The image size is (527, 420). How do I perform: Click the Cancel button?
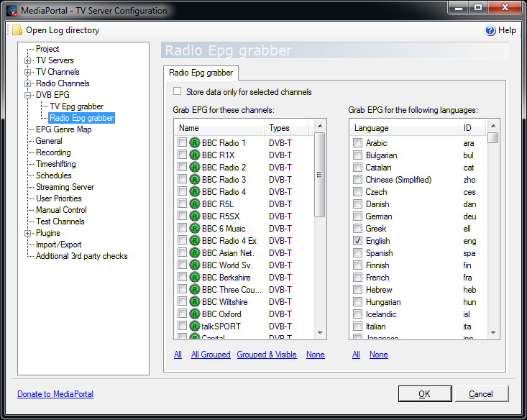point(481,394)
